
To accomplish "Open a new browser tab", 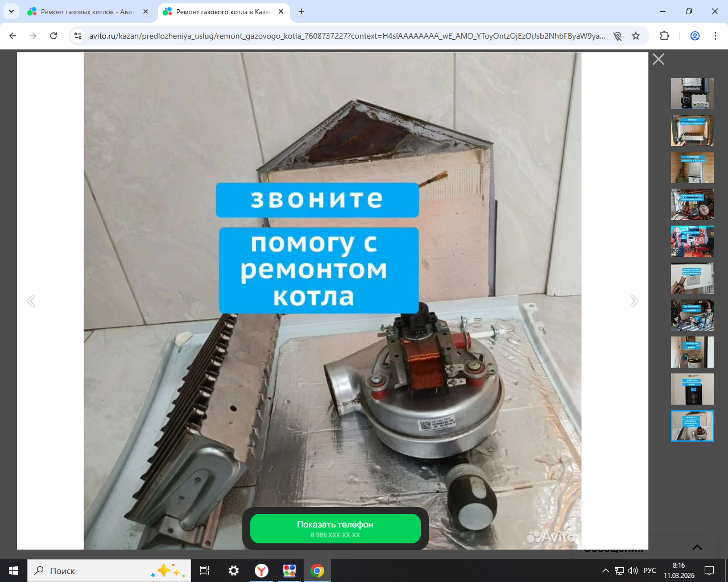I will point(301,11).
